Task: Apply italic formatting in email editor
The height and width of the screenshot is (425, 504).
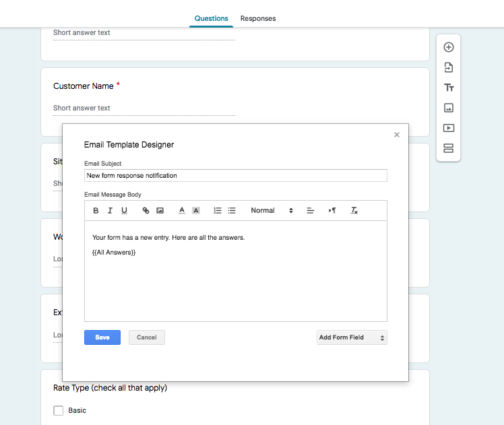Action: (110, 211)
